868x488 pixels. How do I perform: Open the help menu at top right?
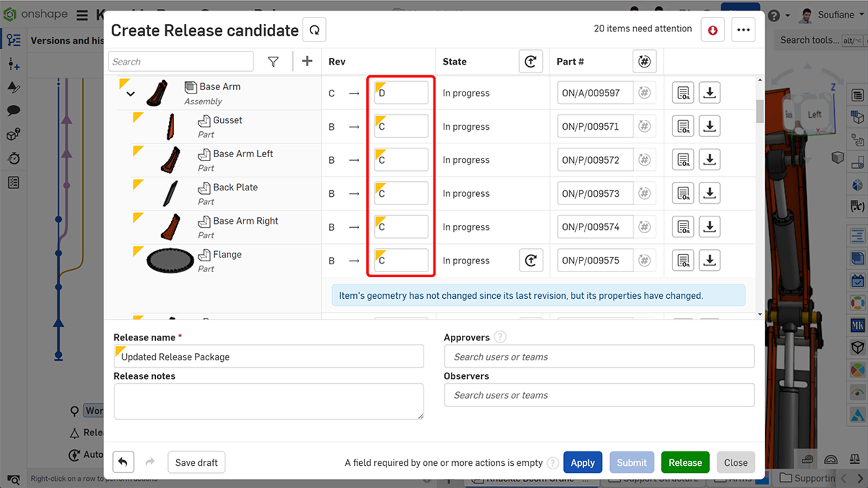click(x=773, y=15)
